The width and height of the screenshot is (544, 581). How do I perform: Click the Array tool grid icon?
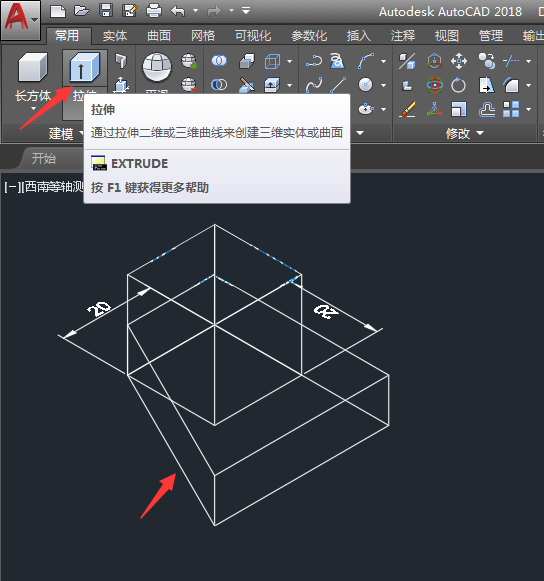(511, 109)
